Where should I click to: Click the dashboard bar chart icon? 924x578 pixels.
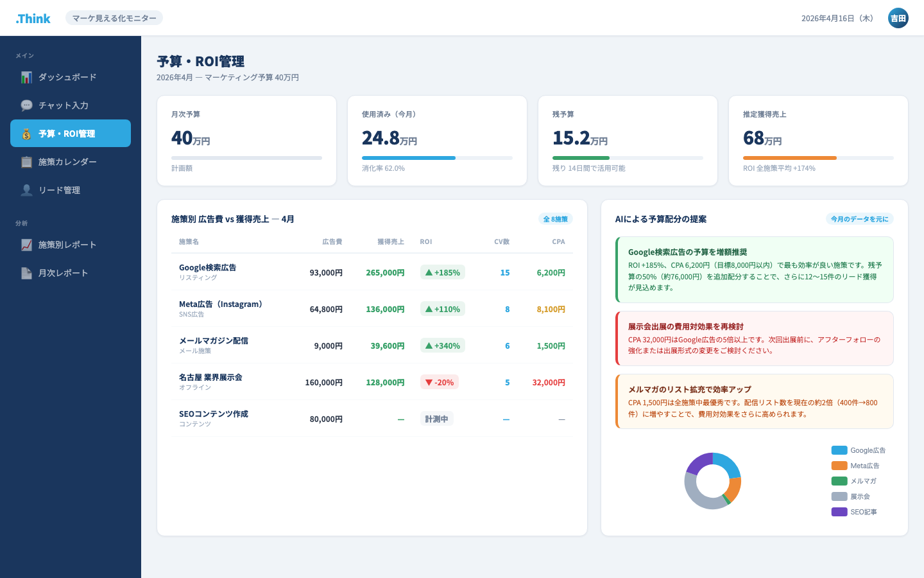[26, 77]
